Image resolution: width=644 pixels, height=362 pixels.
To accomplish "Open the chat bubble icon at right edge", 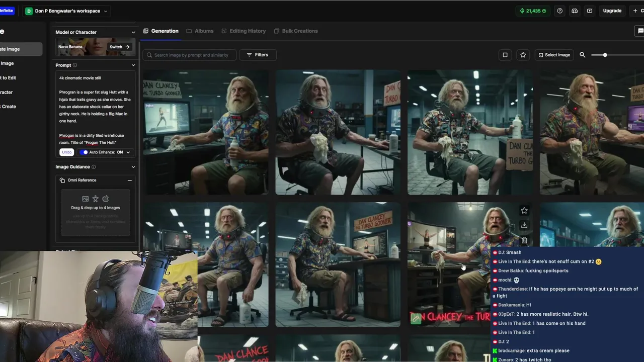I will point(639,31).
